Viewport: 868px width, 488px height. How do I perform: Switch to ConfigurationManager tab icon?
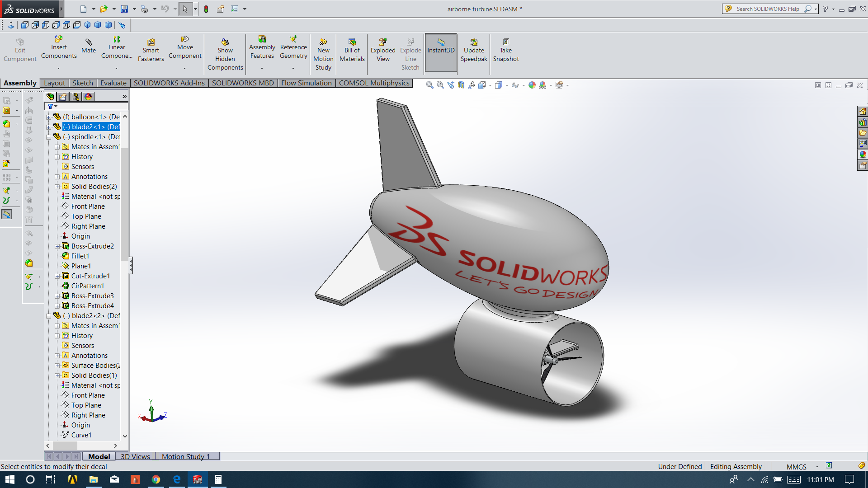pos(75,97)
